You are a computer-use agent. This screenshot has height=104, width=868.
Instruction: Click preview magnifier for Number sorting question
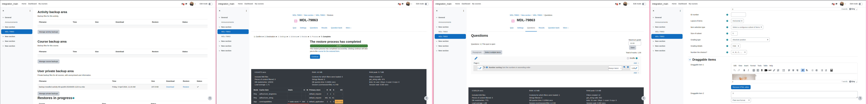pyautogui.click(x=624, y=67)
